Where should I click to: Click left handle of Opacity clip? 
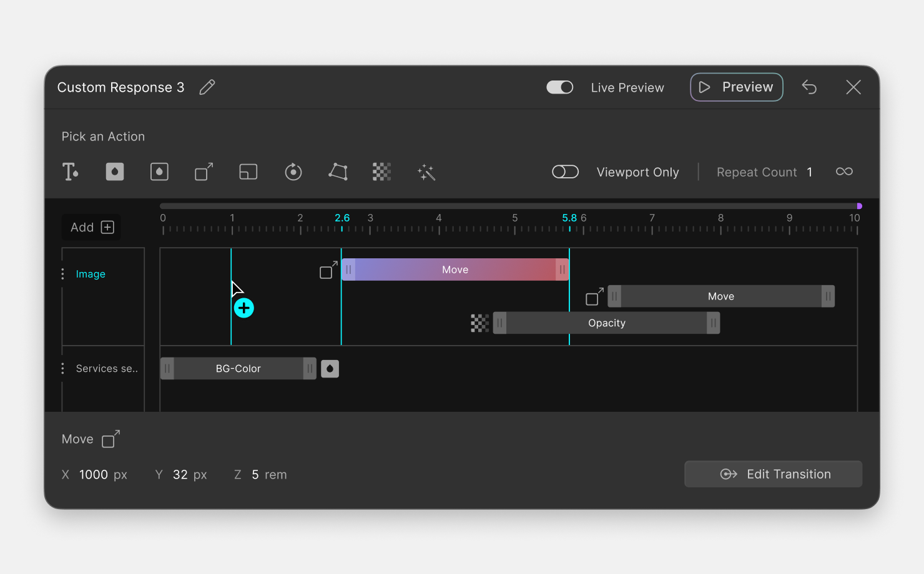pyautogui.click(x=499, y=323)
